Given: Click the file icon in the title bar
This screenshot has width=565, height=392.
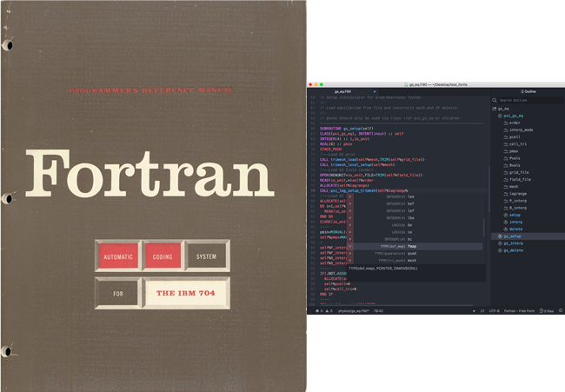Looking at the screenshot, I should pyautogui.click(x=406, y=84).
